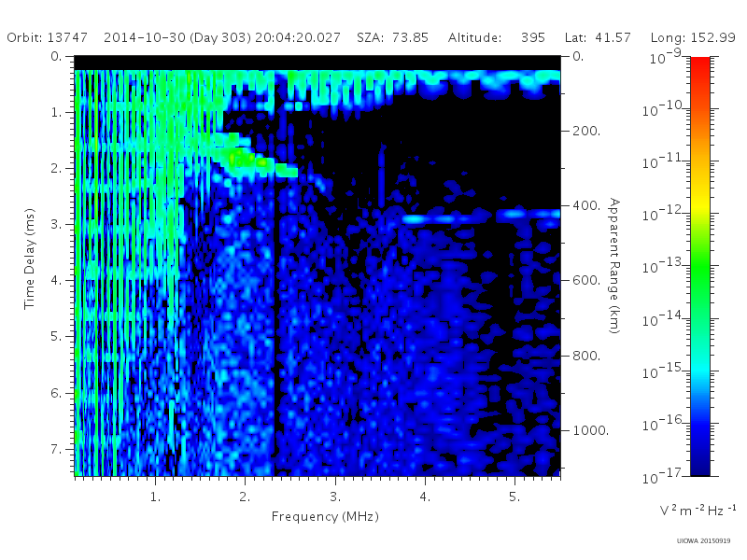Screen dimensions: 747x560
Task: Click the 5. tick on Time Delay axis
Action: tap(56, 337)
